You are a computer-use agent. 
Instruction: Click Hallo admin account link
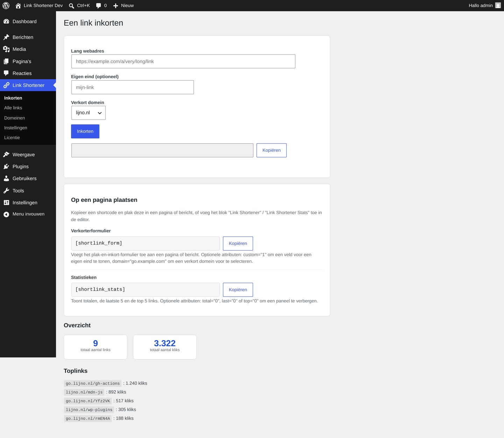(481, 6)
